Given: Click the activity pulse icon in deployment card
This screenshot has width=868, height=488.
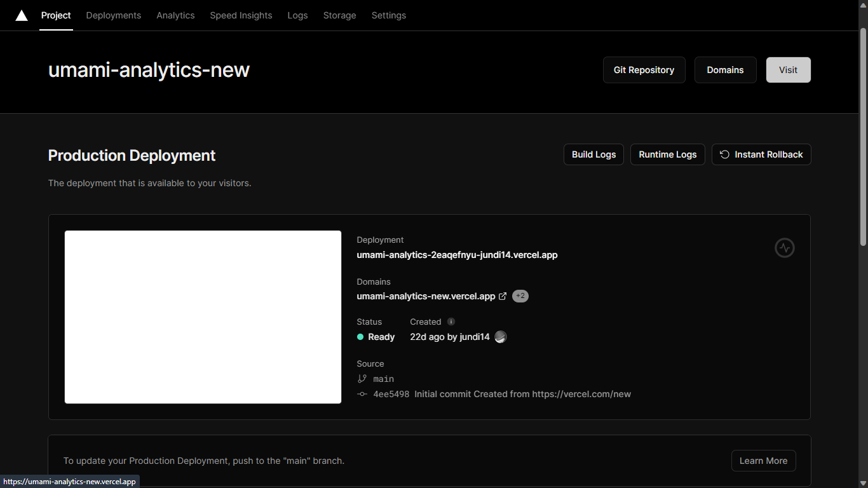Looking at the screenshot, I should coord(785,248).
